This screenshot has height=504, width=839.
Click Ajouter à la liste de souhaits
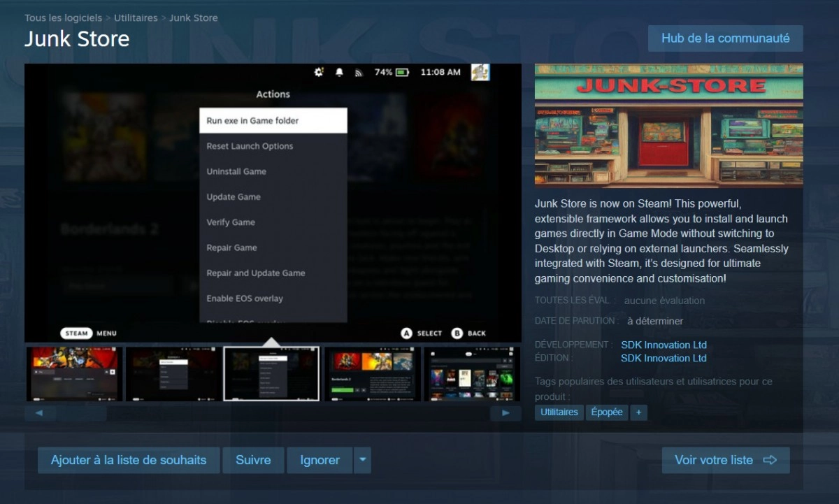pos(129,460)
